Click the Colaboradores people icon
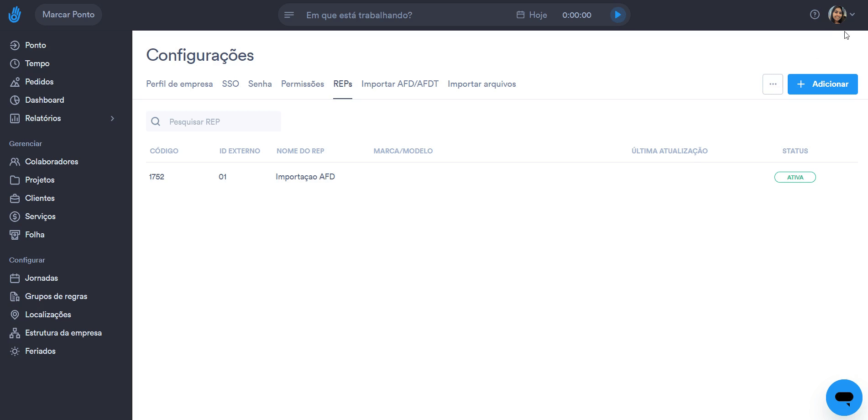The height and width of the screenshot is (420, 868). coord(15,162)
